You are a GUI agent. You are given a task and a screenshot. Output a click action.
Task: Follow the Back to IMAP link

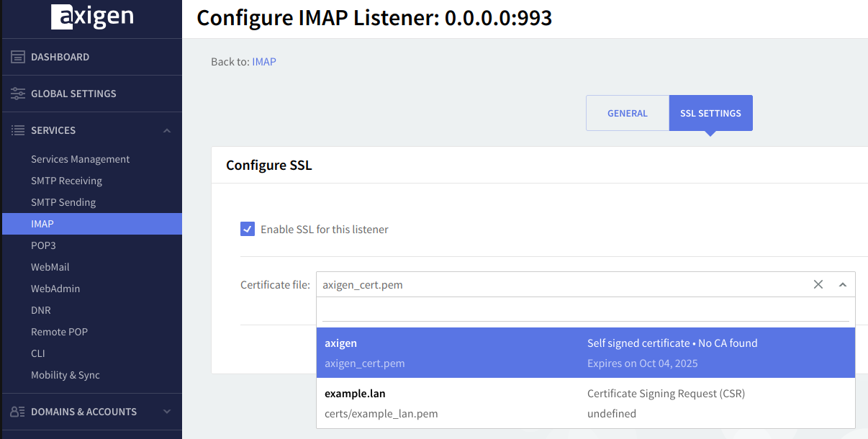point(264,62)
